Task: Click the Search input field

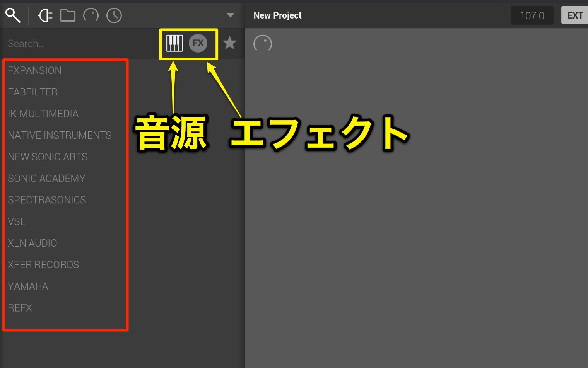Action: (79, 43)
